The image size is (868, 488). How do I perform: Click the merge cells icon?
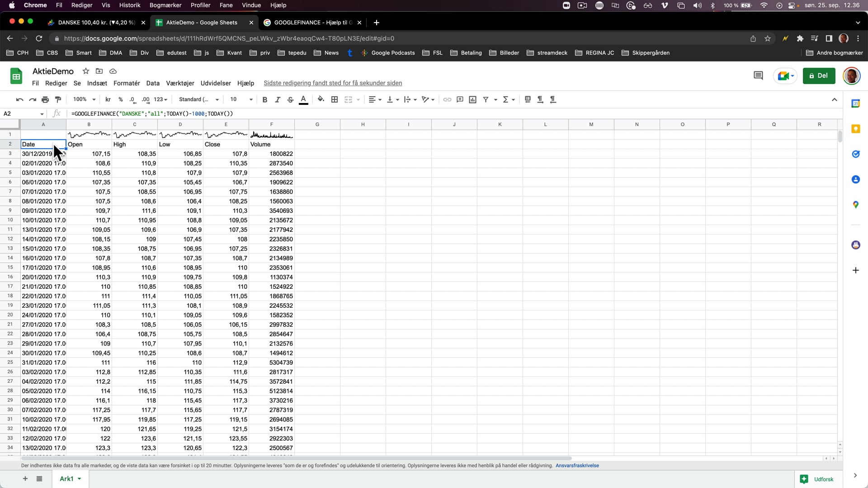pyautogui.click(x=348, y=99)
